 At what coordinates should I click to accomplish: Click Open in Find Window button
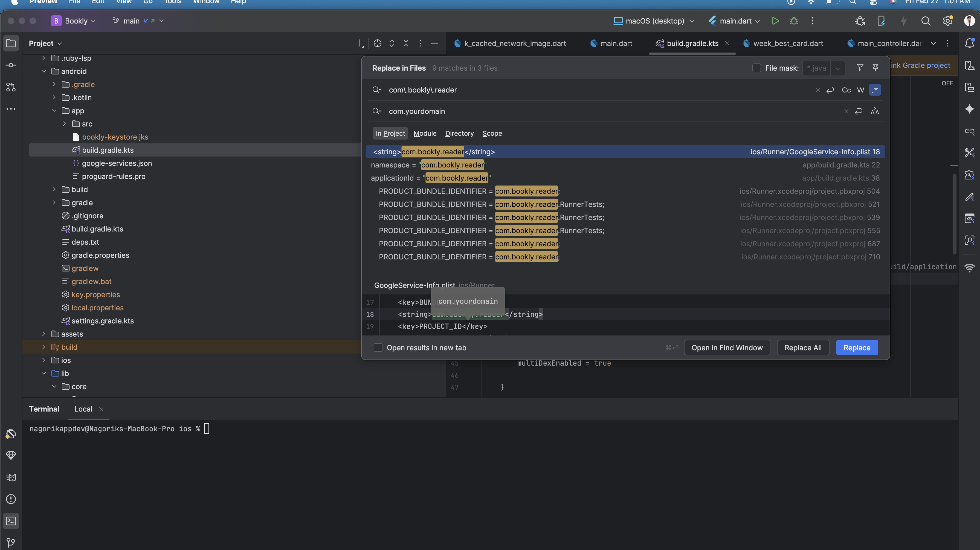[727, 348]
